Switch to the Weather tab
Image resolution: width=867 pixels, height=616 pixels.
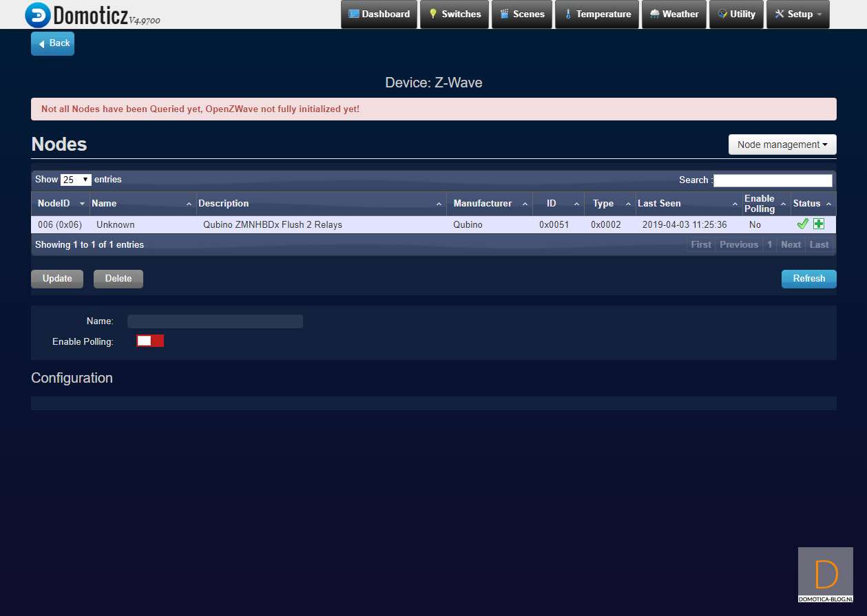[674, 14]
